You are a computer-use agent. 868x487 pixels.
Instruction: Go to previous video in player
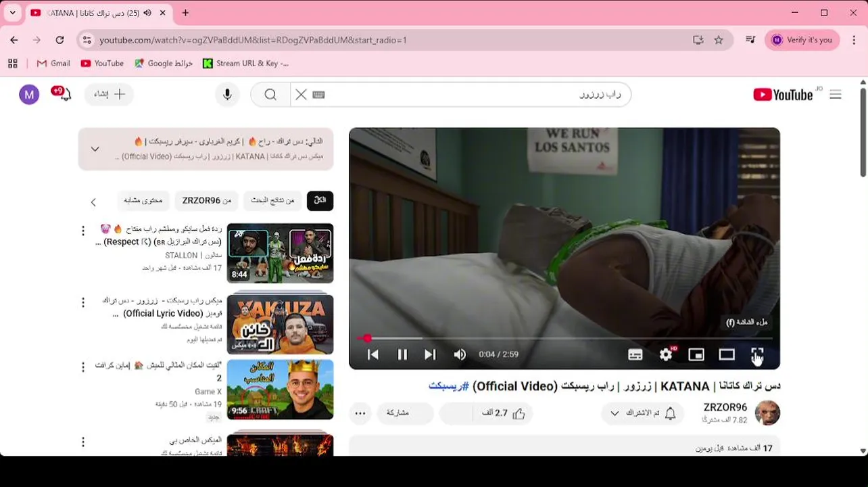tap(373, 354)
